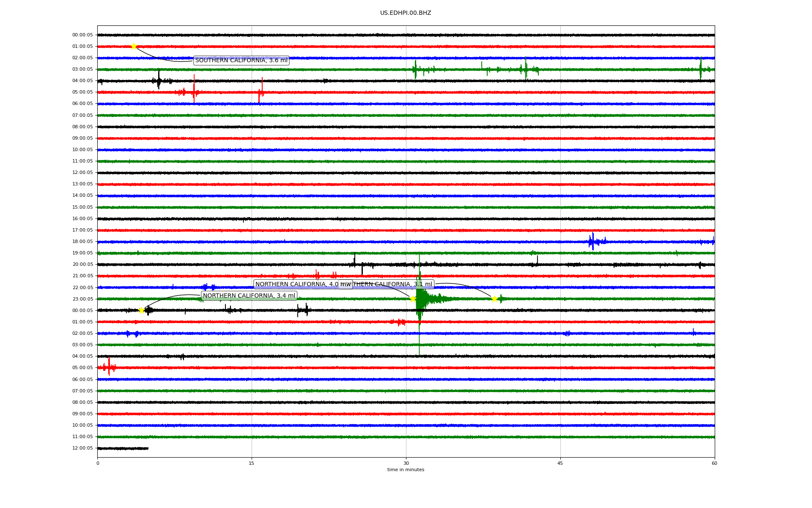Click the star marker for Southern California 3.6 ml
812x508 pixels.
134,46
